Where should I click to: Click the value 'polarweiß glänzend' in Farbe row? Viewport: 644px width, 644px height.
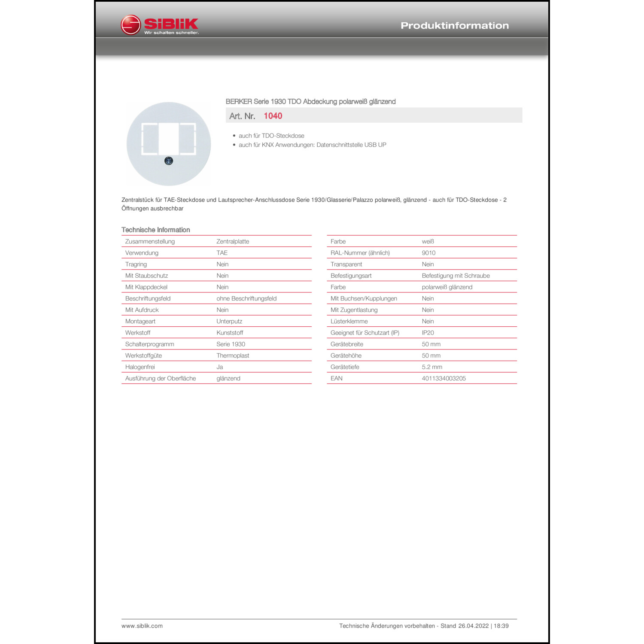pos(447,287)
